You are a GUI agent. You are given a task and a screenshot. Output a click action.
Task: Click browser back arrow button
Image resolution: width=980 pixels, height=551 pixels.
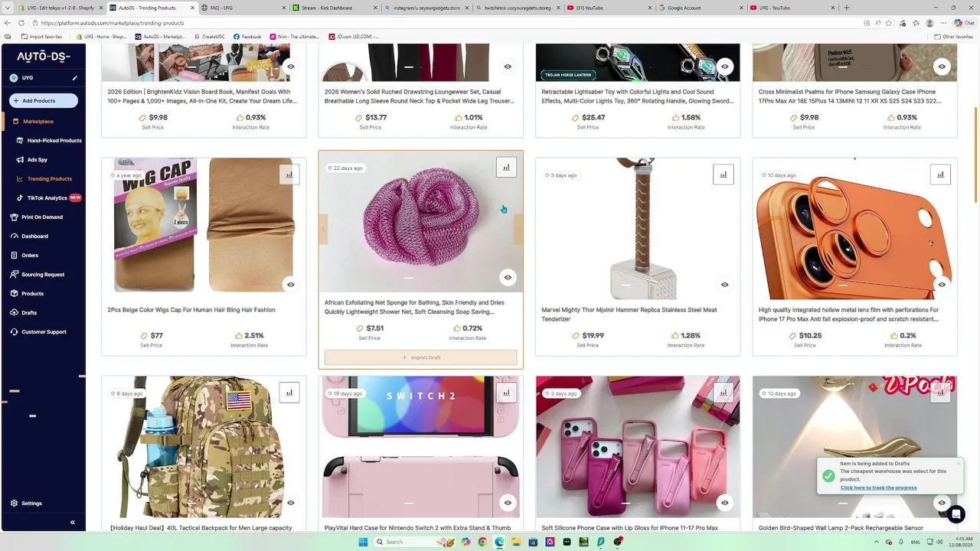(8, 23)
